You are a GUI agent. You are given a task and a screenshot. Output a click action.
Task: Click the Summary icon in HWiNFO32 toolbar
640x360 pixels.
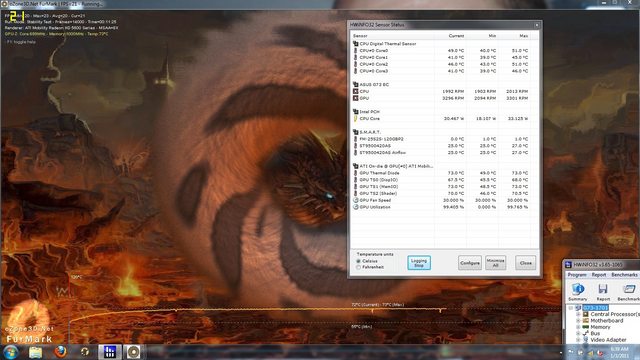coord(578,289)
